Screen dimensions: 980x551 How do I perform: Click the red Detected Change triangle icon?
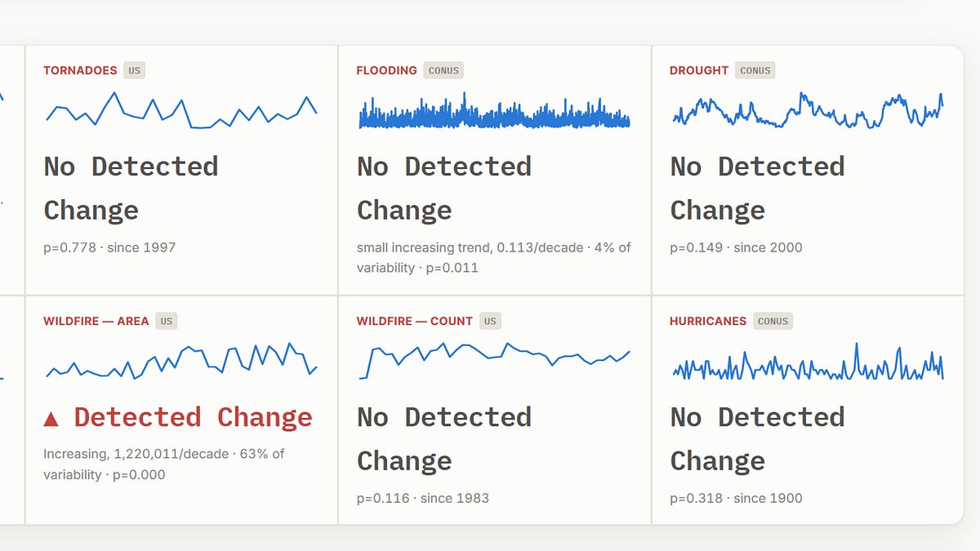[51, 419]
